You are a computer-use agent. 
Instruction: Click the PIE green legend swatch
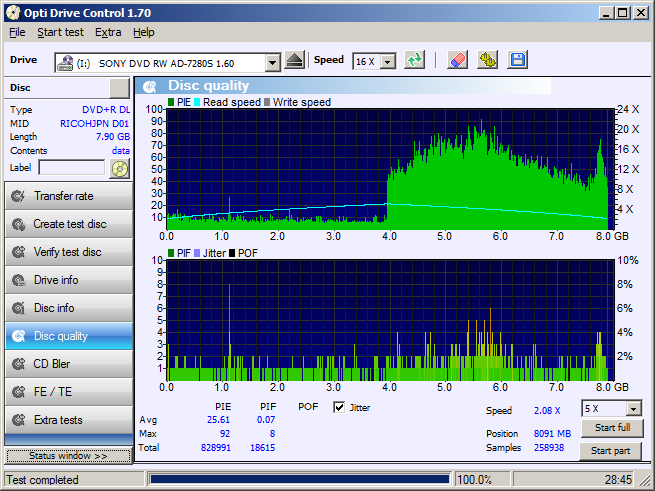(171, 102)
